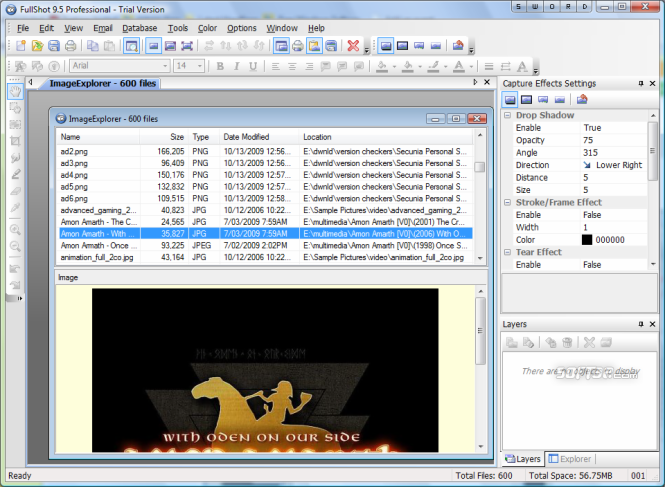
Task: Open main toolbar overflow options arrow
Action: point(367,50)
